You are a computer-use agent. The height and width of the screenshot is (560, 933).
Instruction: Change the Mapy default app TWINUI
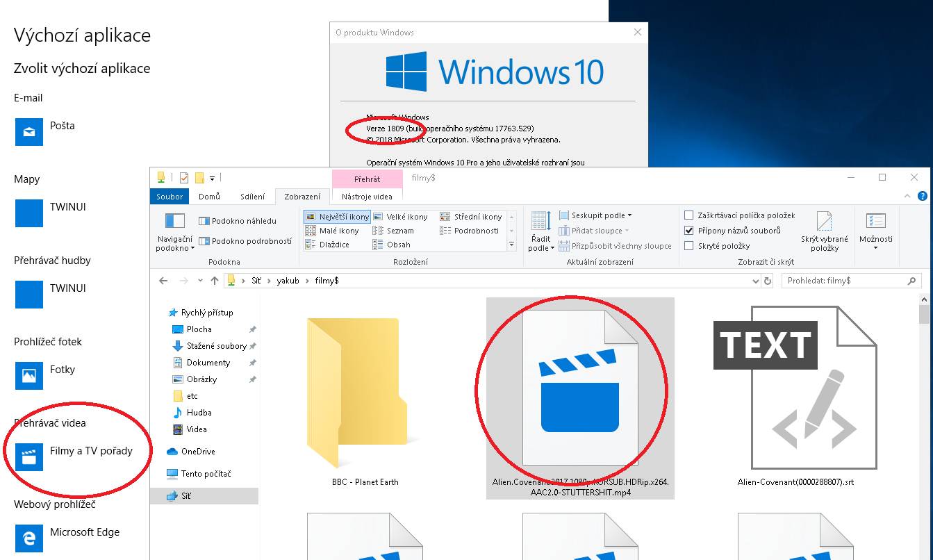coord(50,213)
